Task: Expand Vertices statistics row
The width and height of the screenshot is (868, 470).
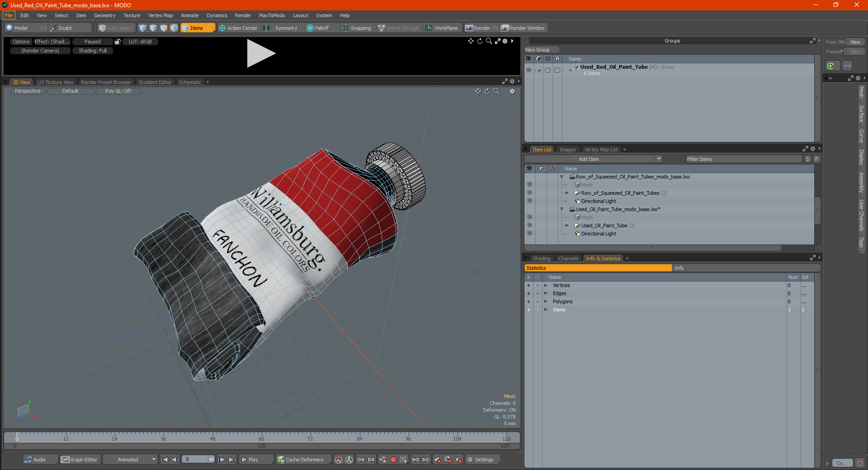Action: click(x=546, y=285)
